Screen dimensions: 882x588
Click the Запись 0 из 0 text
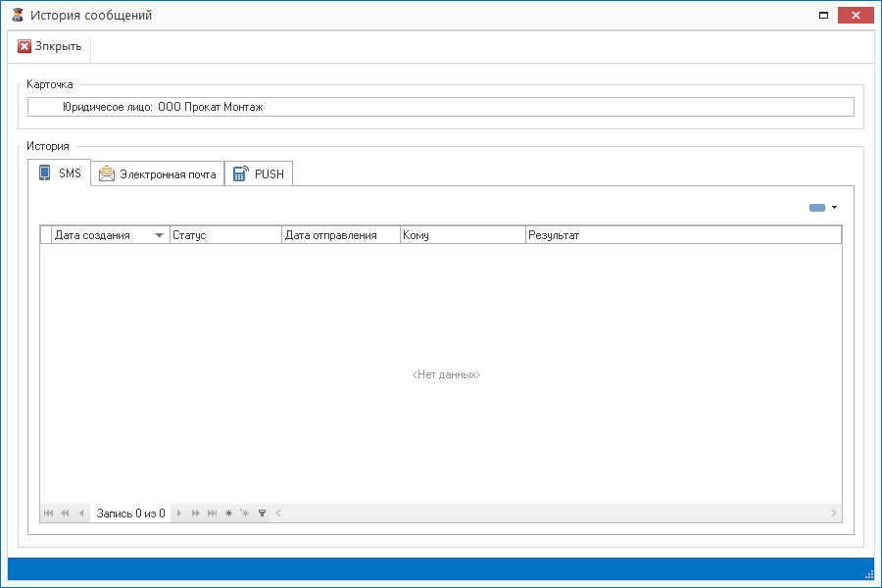pyautogui.click(x=130, y=514)
